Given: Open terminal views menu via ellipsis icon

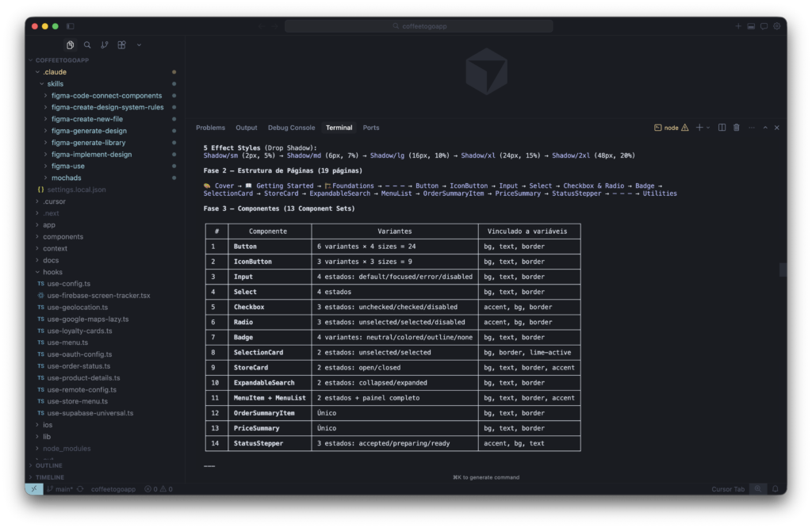Looking at the screenshot, I should click(x=752, y=127).
